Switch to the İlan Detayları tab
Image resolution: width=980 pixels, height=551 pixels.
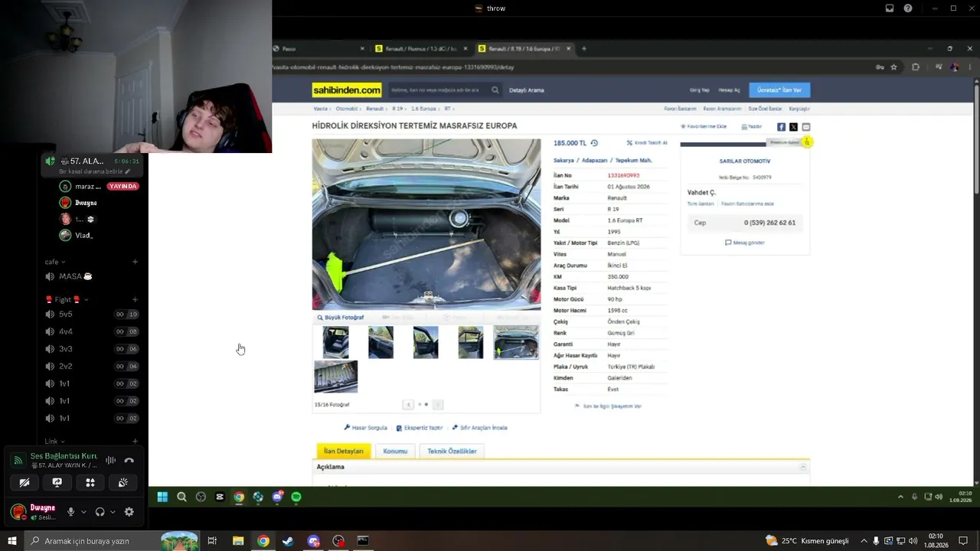pyautogui.click(x=344, y=451)
